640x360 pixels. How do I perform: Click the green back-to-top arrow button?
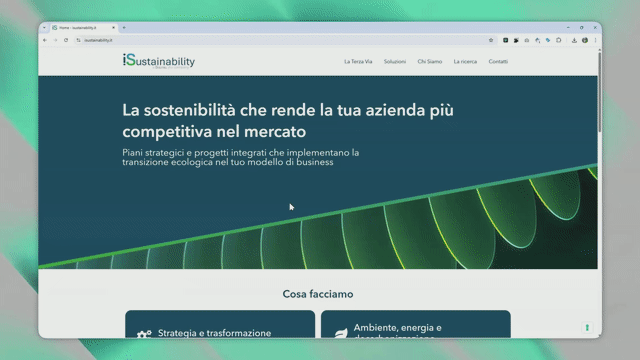tap(587, 327)
